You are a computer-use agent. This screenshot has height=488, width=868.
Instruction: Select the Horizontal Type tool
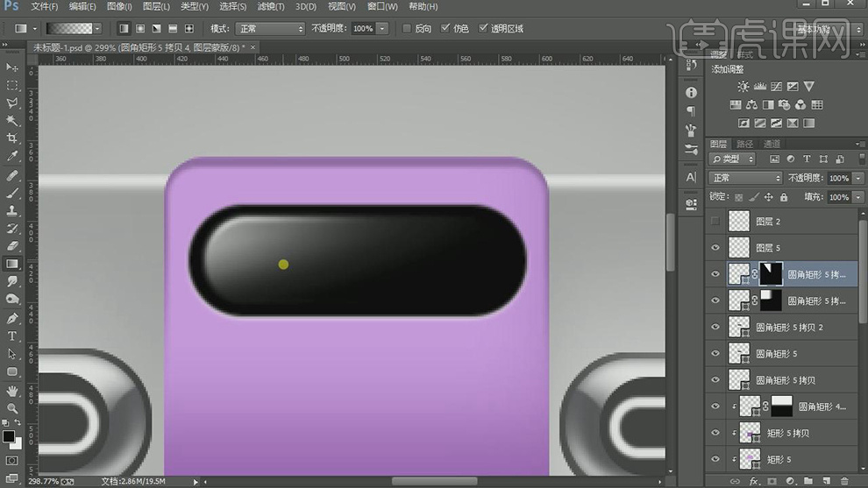click(11, 336)
